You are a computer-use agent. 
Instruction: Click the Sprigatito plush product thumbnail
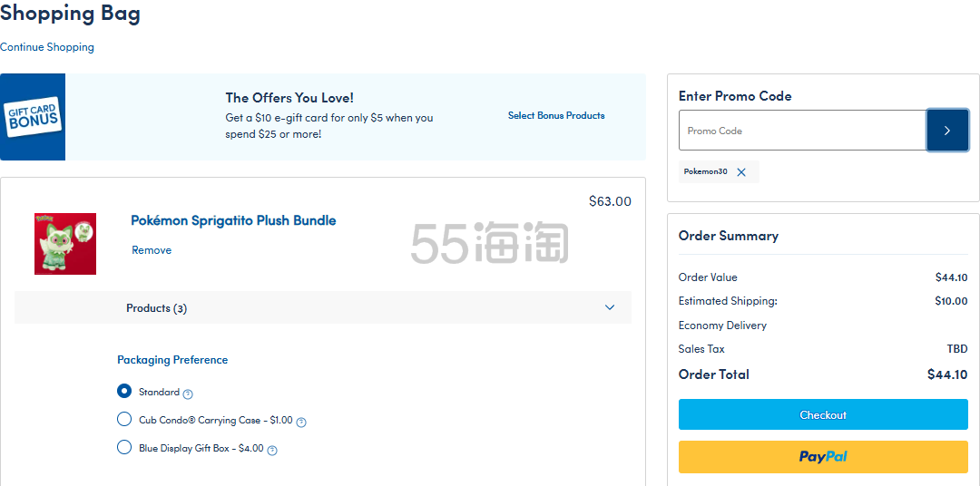[65, 243]
